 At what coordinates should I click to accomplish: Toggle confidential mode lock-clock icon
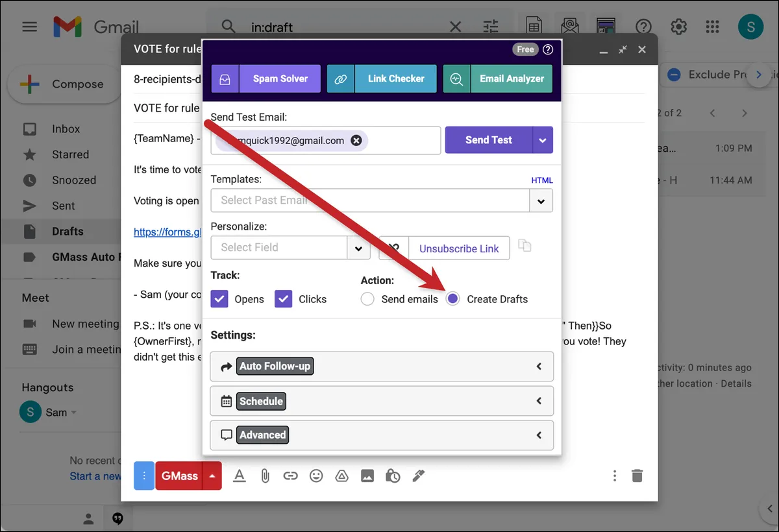click(393, 476)
